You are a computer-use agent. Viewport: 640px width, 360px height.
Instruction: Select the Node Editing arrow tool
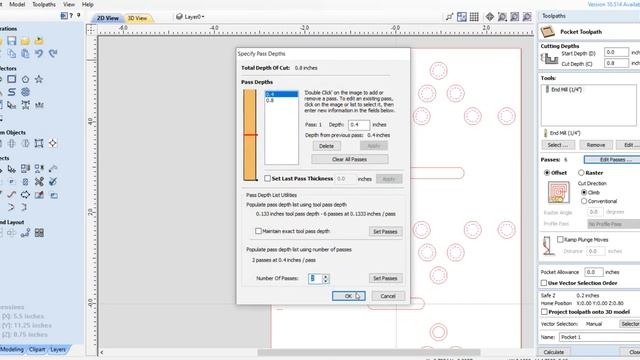tap(11, 169)
